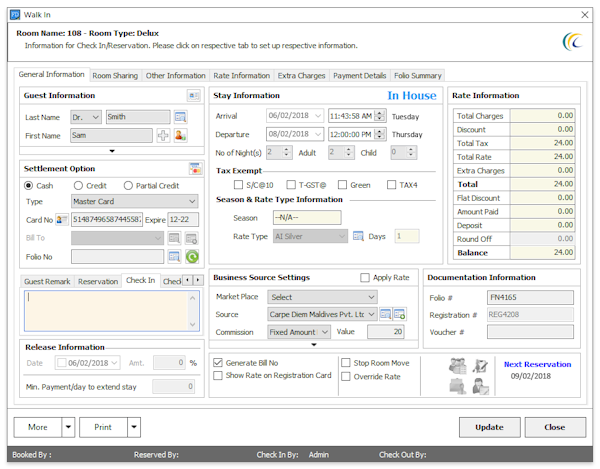
Task: Click the card swipe icon beside Card No
Action: point(62,219)
